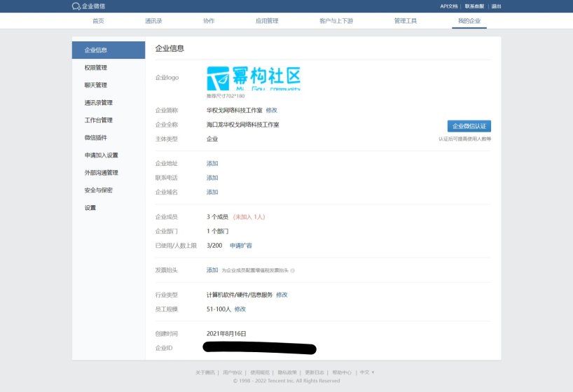Viewport: 573px width, 392px height.
Task: Open 外部沟通管理 sidebar item
Action: (101, 173)
